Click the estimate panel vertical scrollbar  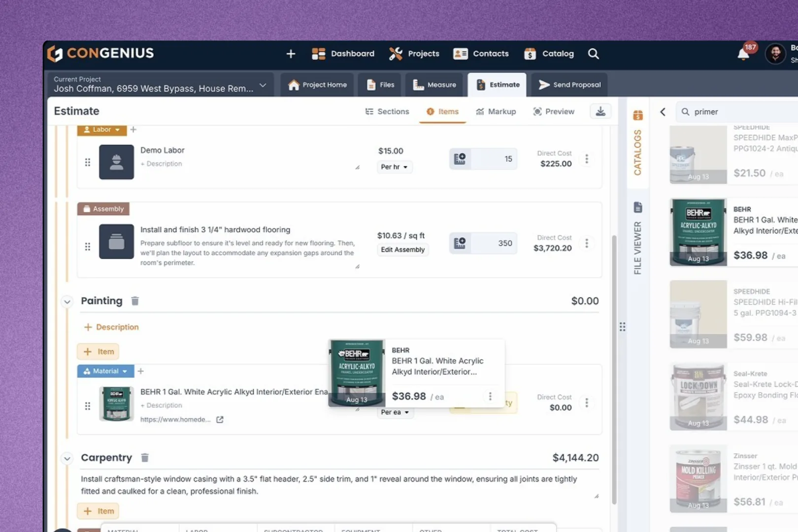pyautogui.click(x=614, y=369)
